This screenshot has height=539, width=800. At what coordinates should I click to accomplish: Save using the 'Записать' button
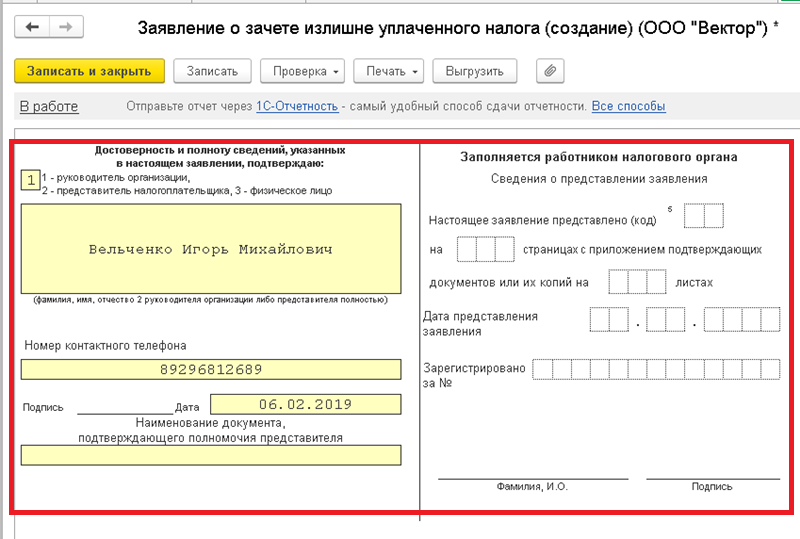[212, 71]
